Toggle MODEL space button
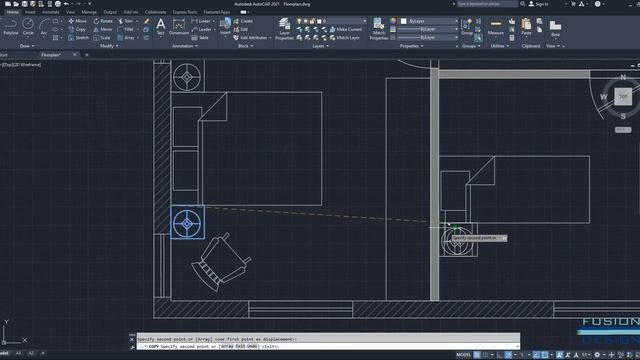640x360 pixels. pyautogui.click(x=463, y=355)
